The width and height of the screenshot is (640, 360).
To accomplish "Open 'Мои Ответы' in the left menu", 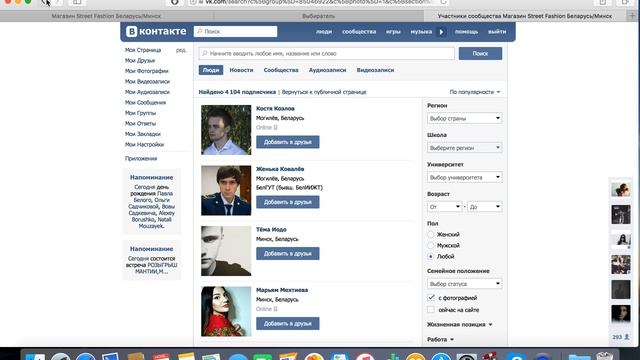I will (x=140, y=124).
